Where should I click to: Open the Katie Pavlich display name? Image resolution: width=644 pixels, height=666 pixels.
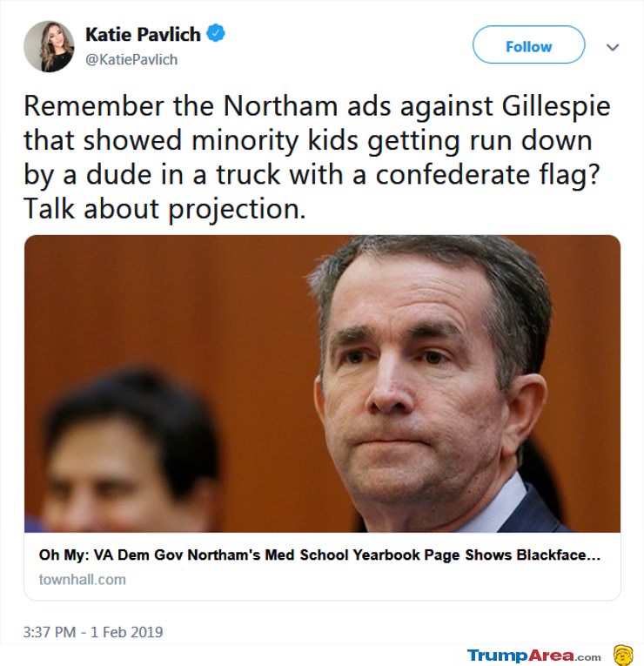143,35
